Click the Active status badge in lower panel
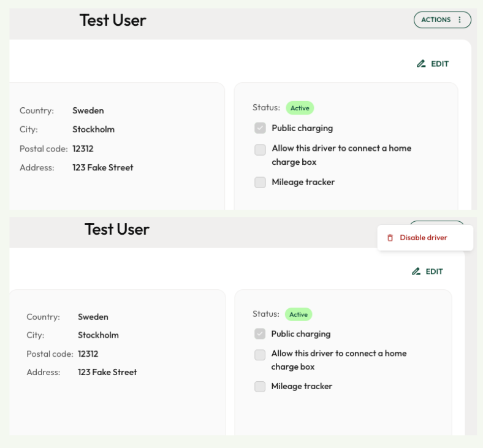483x448 pixels. point(299,314)
